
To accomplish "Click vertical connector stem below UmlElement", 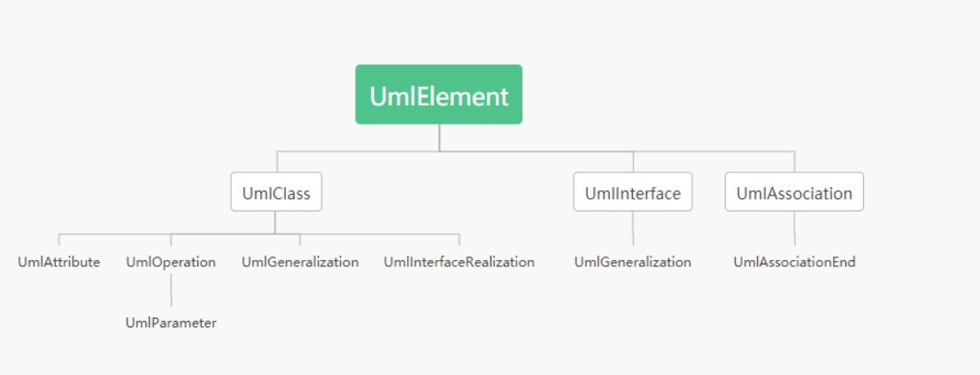I will pyautogui.click(x=439, y=137).
